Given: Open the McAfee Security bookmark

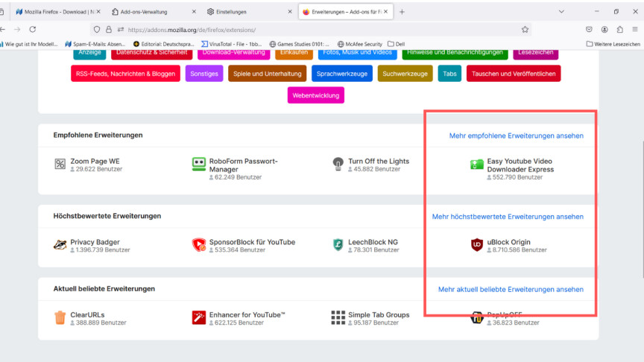Looking at the screenshot, I should coord(360,44).
